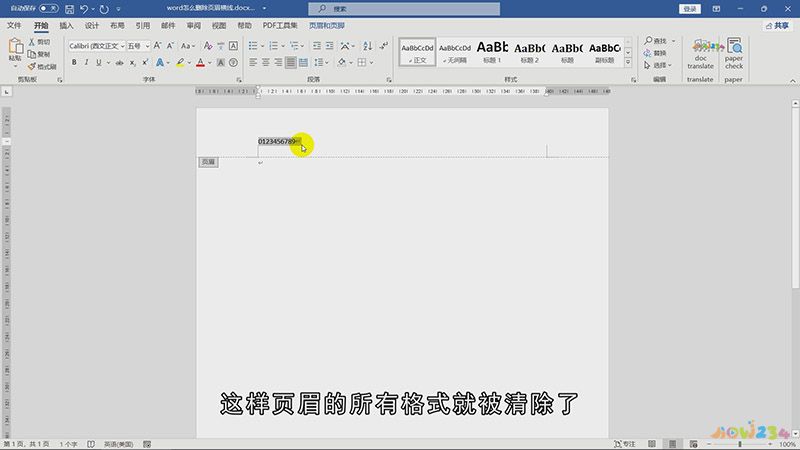Show or hide paragraph marks
800x450 pixels.
pos(384,46)
